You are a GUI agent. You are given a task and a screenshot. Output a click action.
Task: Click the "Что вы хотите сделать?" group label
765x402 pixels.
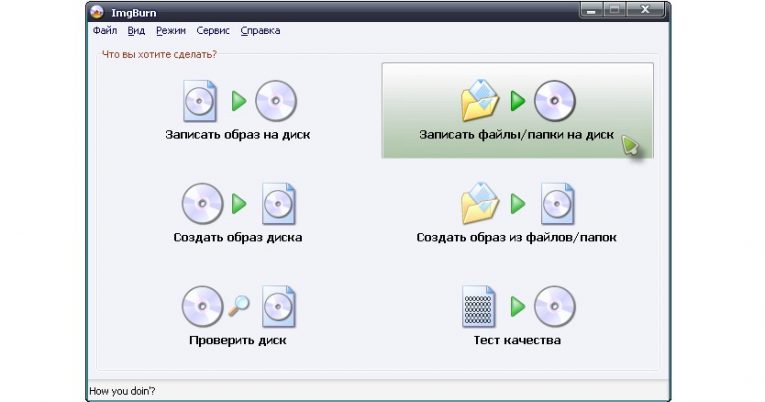click(159, 54)
